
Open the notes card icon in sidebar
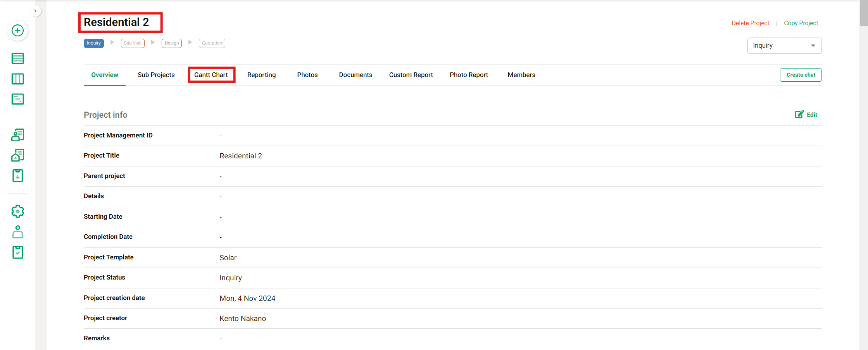tap(17, 99)
